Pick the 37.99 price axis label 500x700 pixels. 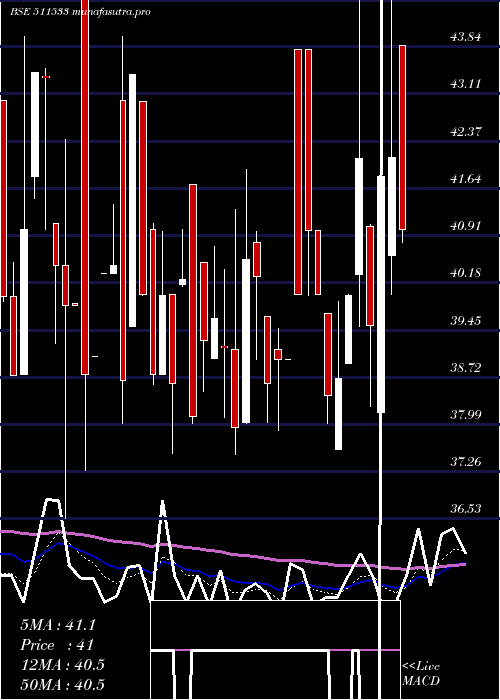[x=466, y=415]
